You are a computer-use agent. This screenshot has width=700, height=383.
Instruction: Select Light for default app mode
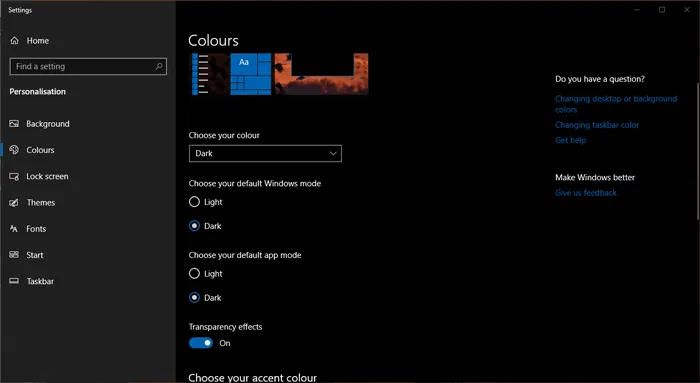(194, 274)
